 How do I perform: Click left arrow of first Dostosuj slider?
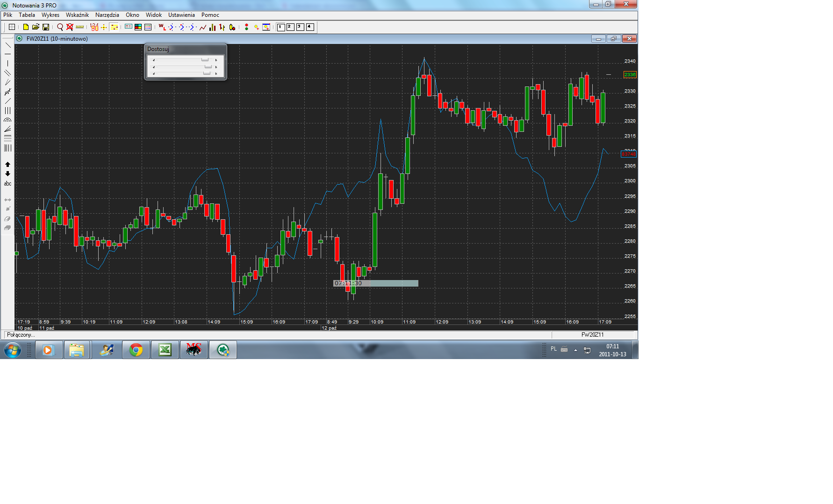coord(154,60)
